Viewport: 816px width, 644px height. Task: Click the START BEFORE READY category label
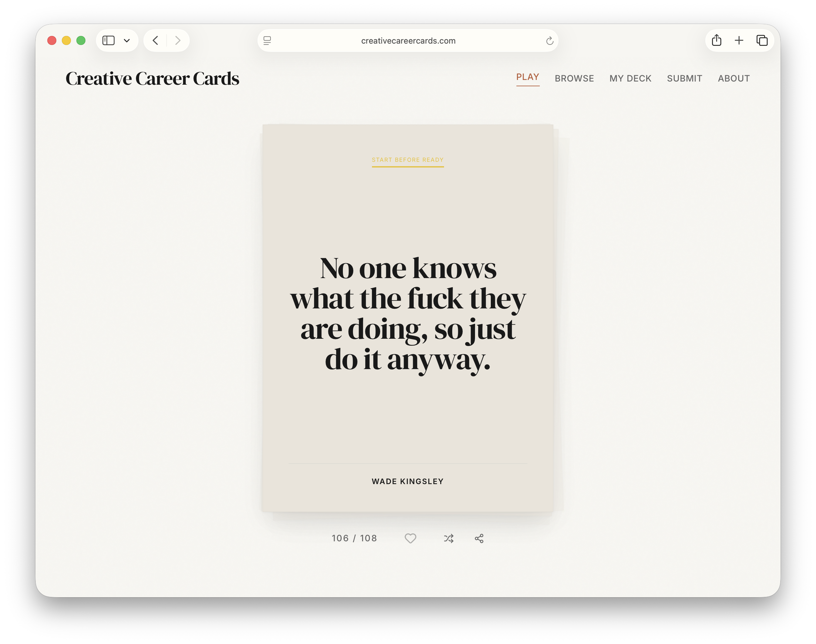pyautogui.click(x=408, y=160)
